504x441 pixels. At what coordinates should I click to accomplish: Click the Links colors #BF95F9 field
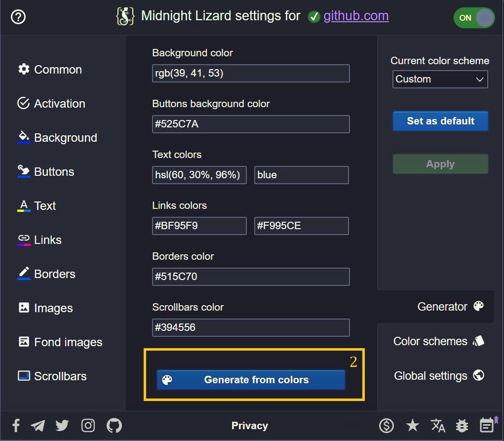pyautogui.click(x=199, y=226)
